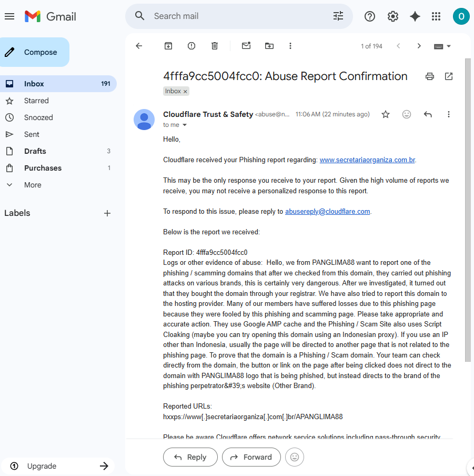Open the Support help icon
The image size is (474, 476).
pyautogui.click(x=370, y=16)
